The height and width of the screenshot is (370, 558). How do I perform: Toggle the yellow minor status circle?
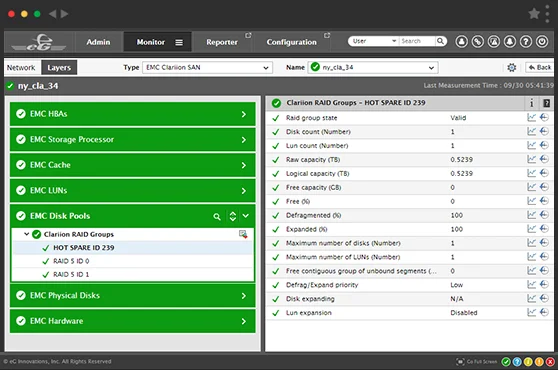pos(528,362)
